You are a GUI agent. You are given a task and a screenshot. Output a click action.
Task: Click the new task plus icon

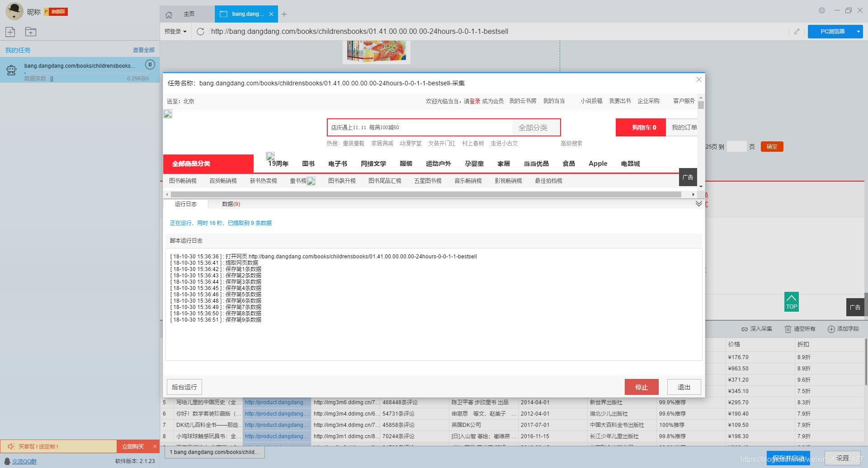point(10,32)
